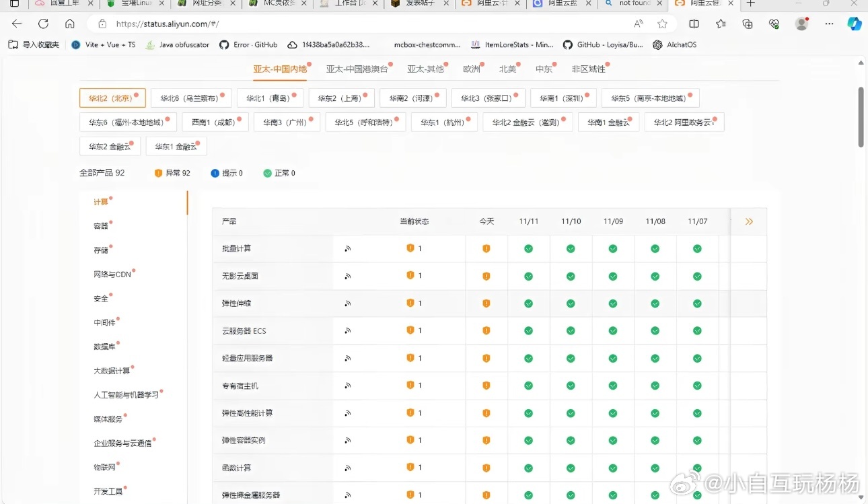Viewport: 868px width, 504px height.
Task: Click the 全部产品 92 label
Action: click(102, 173)
